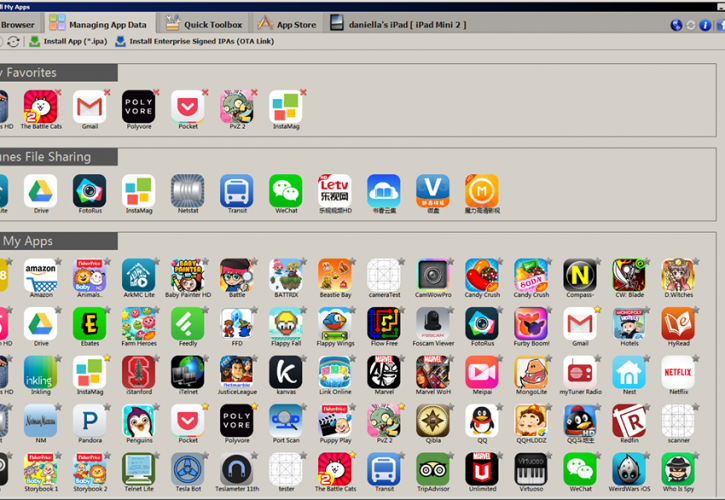Image resolution: width=725 pixels, height=500 pixels.
Task: Unfavorite The Battle Cats star in My Apps
Action: [352, 455]
